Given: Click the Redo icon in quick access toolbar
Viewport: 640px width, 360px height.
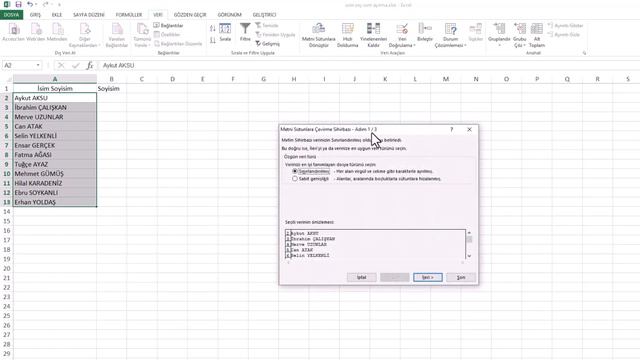Looking at the screenshot, I should coord(45,4).
